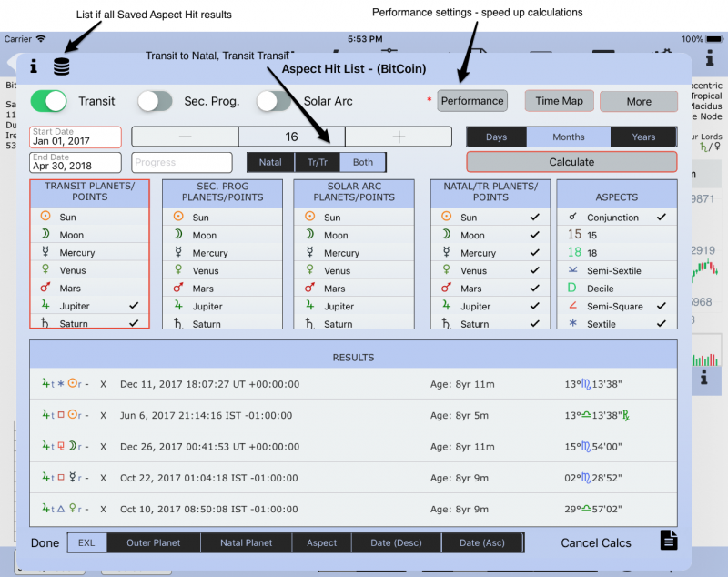Switch the time unit to Years

pyautogui.click(x=644, y=137)
